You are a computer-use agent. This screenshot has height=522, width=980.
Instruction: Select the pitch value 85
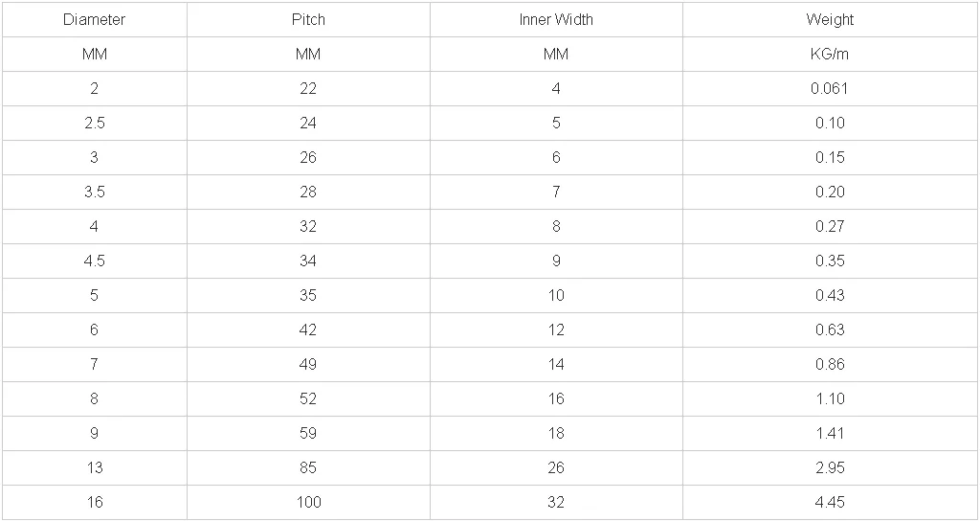coord(307,467)
